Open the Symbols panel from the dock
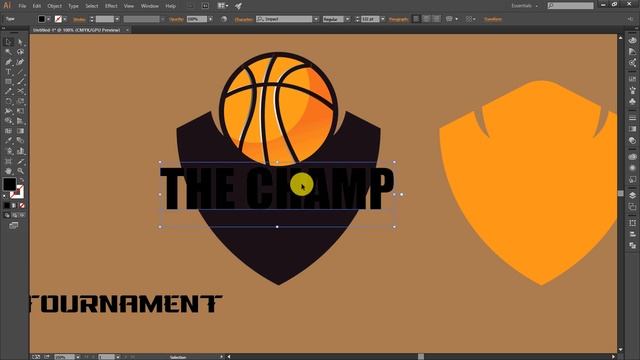The height and width of the screenshot is (360, 640). 632,101
